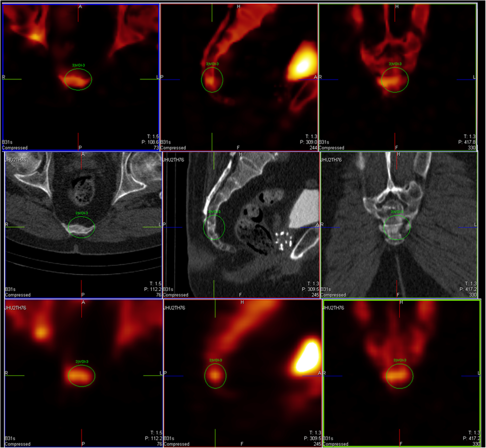486x448 pixels.
Task: Click the 'JHU2TH76' label in the sagittal CT view
Action: click(173, 160)
